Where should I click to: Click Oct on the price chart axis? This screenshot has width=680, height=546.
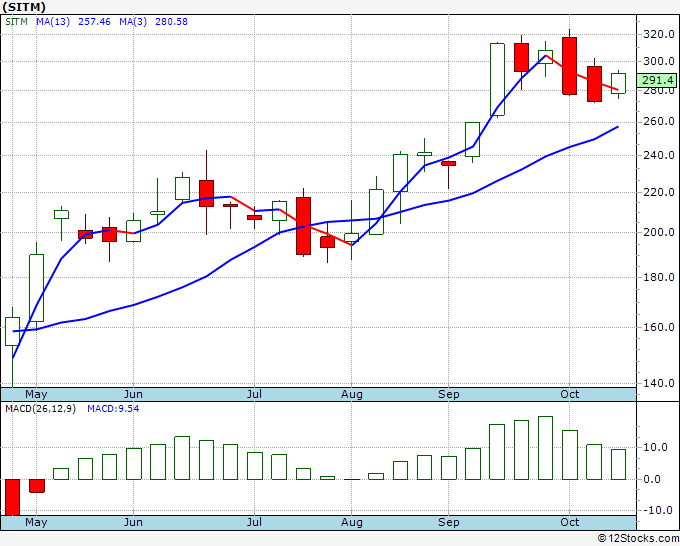click(x=569, y=395)
